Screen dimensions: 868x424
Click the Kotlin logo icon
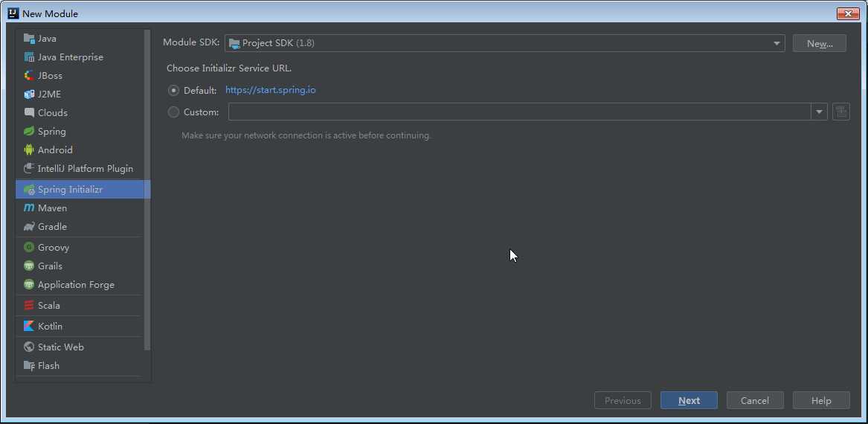coord(29,326)
